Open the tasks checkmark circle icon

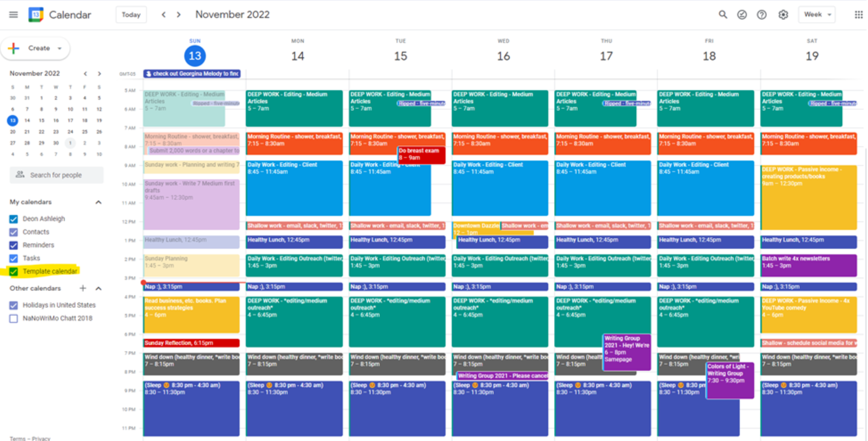[742, 15]
